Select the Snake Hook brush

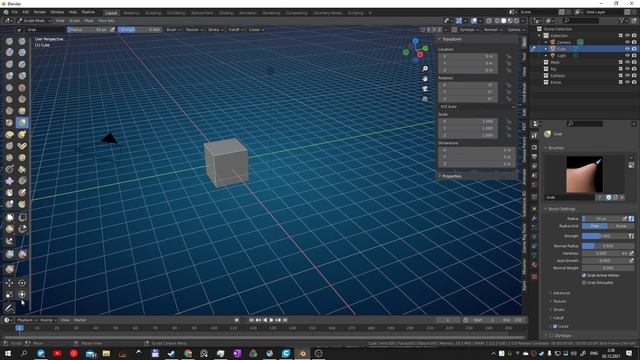tap(22, 134)
